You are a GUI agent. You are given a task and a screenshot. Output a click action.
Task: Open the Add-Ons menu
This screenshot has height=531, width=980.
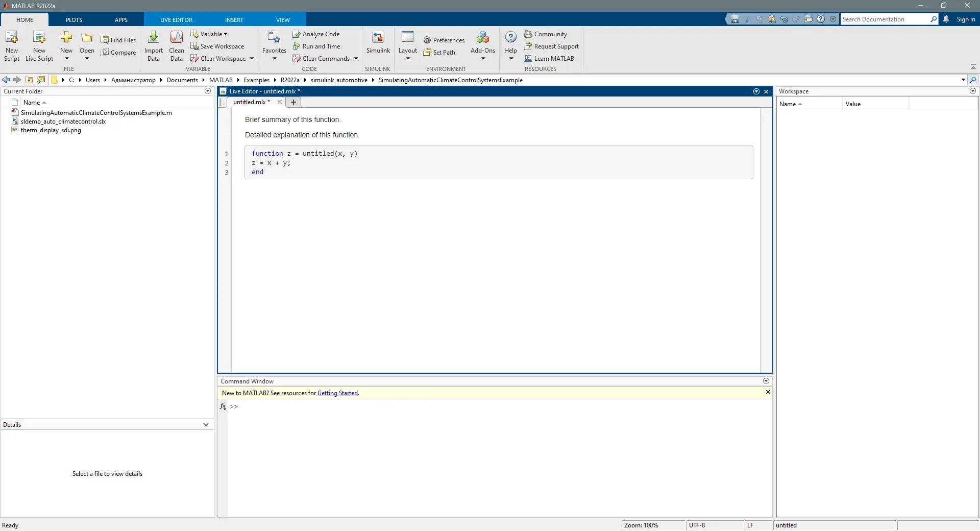tap(483, 46)
